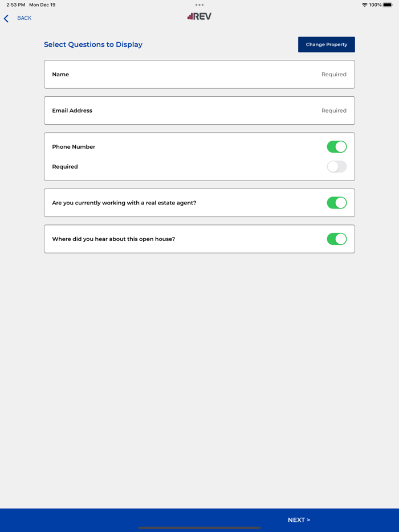This screenshot has width=399, height=532.
Task: Tap the 'working with a real estate agent' text
Action: [x=124, y=203]
